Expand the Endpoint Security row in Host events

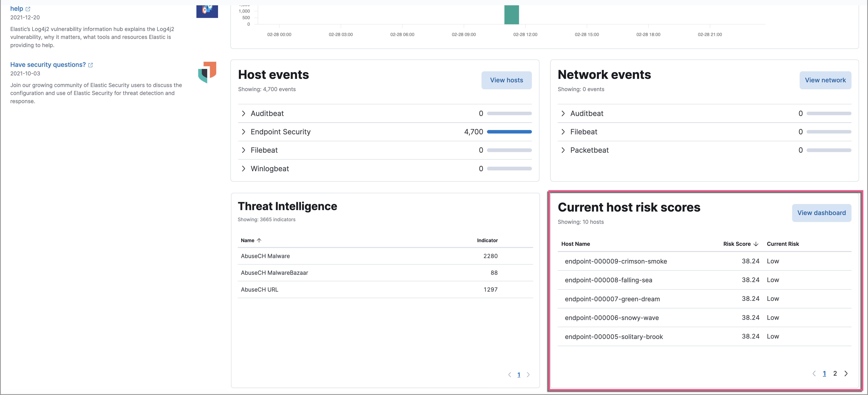pyautogui.click(x=244, y=132)
